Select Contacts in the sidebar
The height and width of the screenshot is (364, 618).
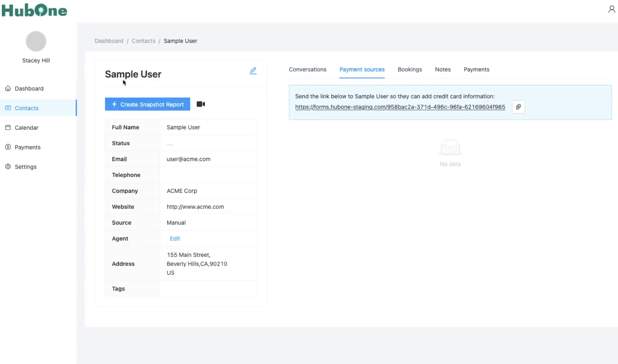[38, 108]
